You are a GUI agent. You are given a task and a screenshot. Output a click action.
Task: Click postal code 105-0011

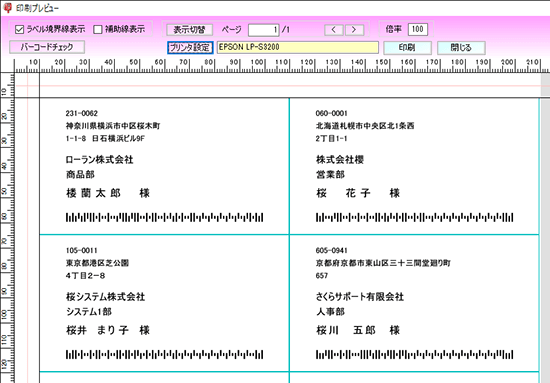coord(81,250)
